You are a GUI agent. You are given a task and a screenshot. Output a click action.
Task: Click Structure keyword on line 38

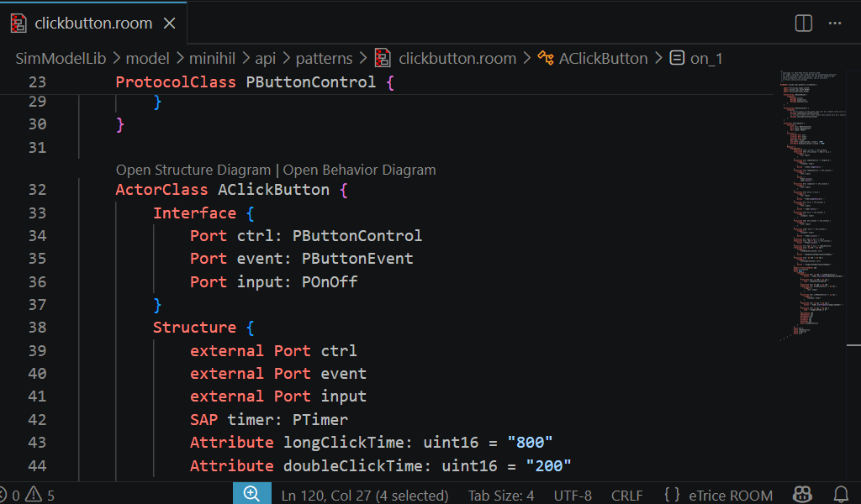[194, 328]
